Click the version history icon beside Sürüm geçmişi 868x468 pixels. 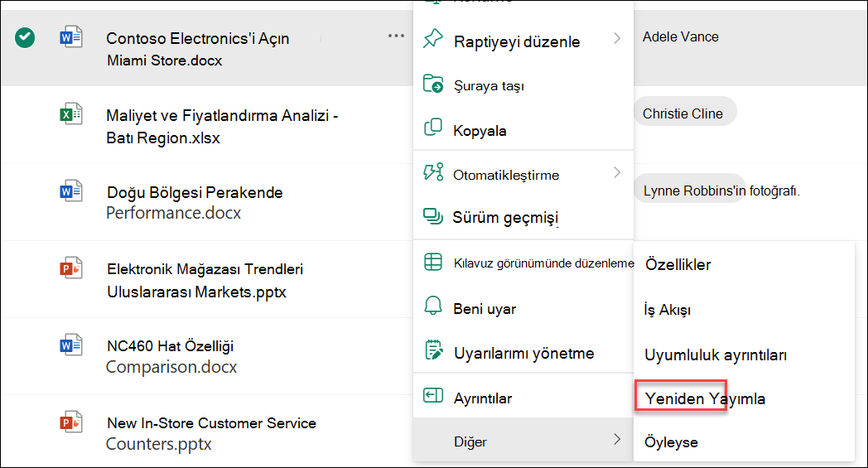[433, 216]
